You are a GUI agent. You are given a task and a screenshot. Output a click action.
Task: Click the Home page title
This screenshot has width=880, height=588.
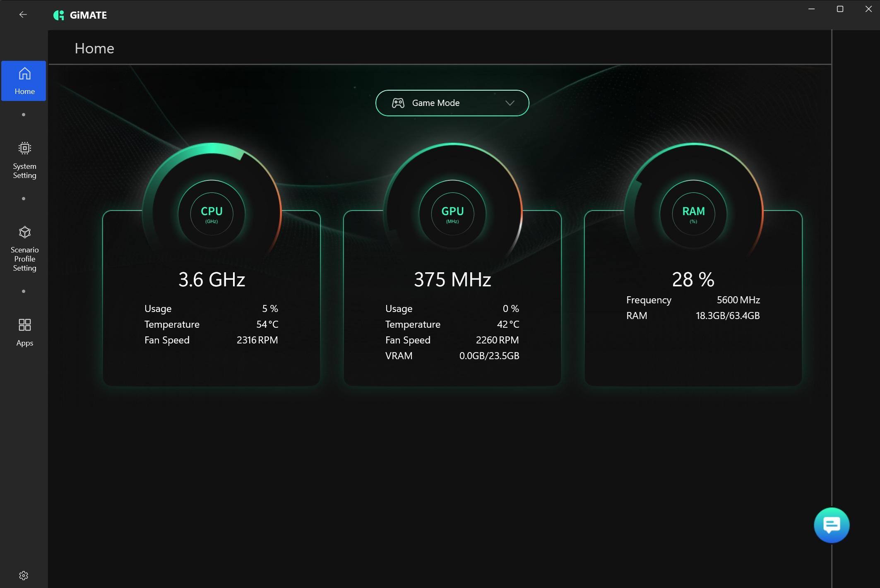click(94, 48)
